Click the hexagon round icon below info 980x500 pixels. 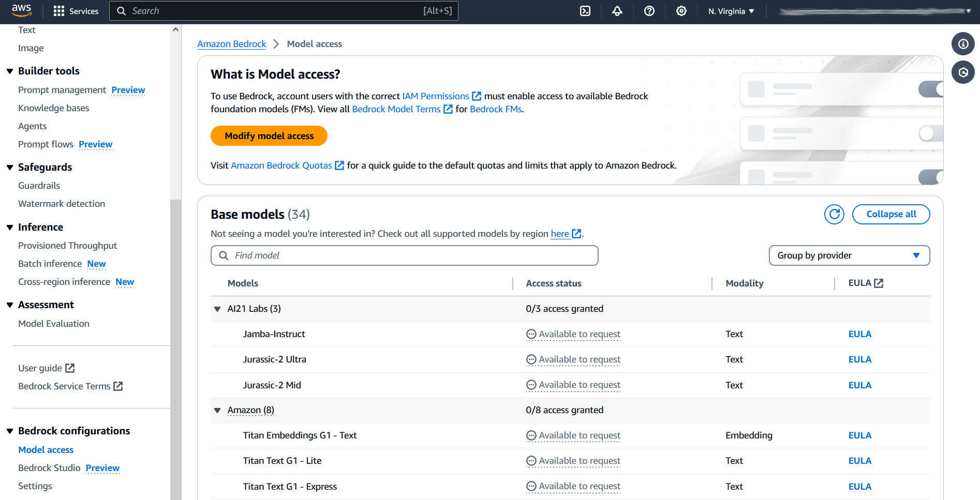963,72
